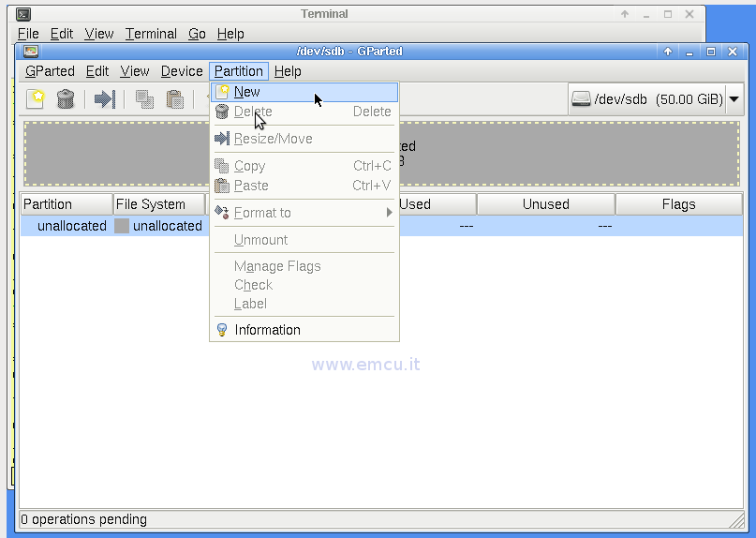
Task: Open the Help menu in Terminal window
Action: point(230,34)
